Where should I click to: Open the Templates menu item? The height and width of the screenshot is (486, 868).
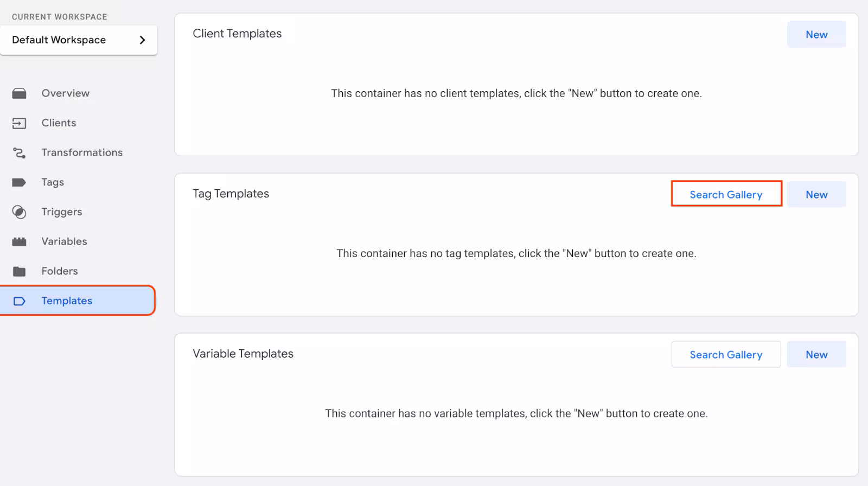(x=78, y=300)
